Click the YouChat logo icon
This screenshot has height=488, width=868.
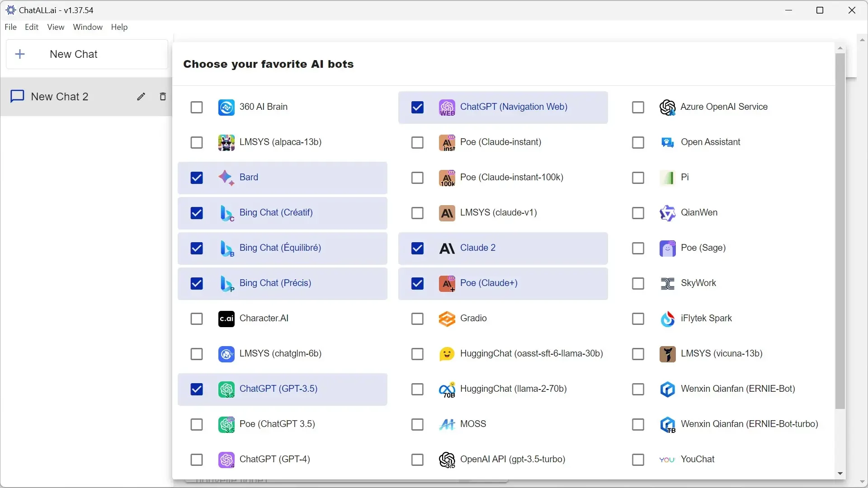point(667,460)
